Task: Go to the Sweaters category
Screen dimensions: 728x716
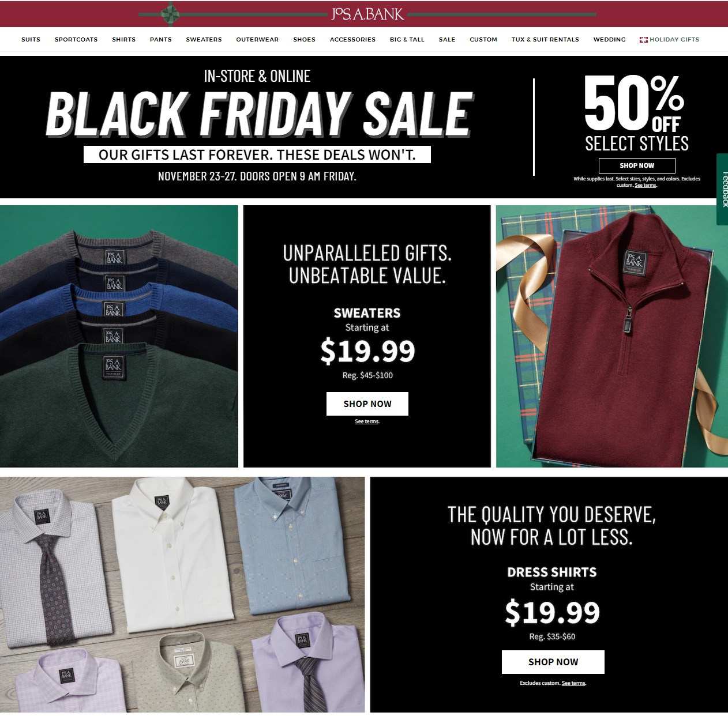Action: [x=204, y=40]
